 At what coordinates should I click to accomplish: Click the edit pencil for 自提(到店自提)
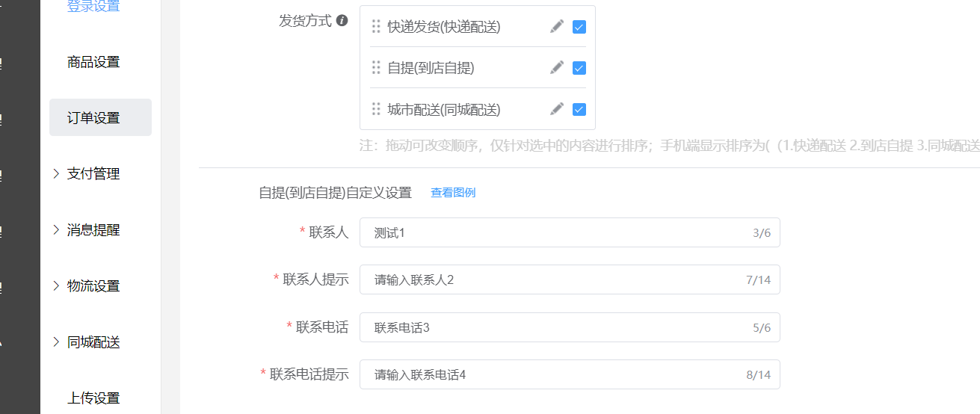(x=556, y=68)
